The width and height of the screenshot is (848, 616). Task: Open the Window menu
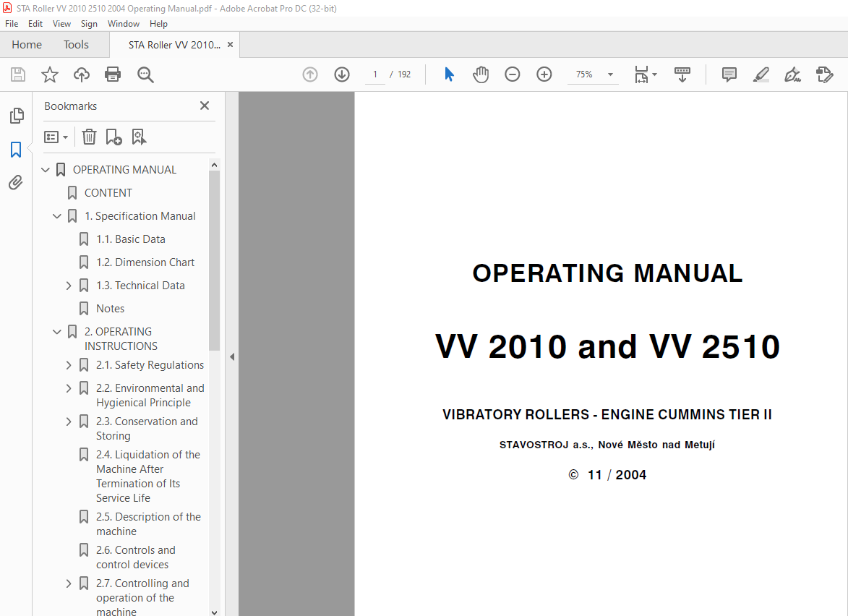[x=124, y=24]
